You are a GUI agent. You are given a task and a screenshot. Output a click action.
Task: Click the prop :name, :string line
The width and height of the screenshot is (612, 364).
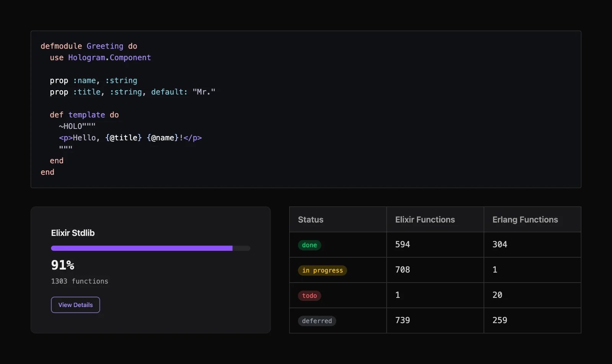coord(93,80)
